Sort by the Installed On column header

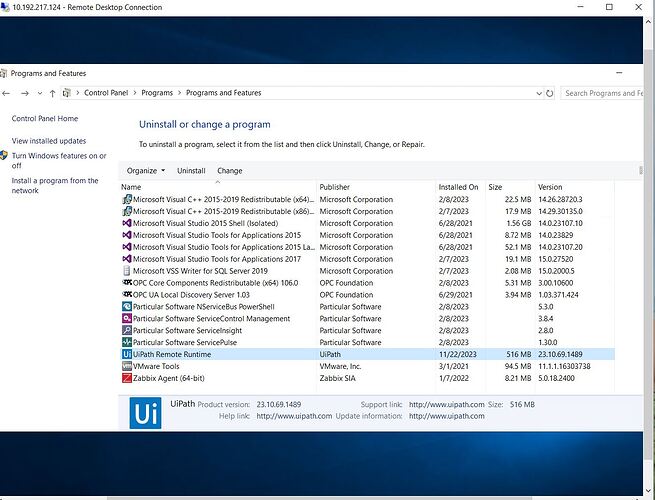pos(460,187)
